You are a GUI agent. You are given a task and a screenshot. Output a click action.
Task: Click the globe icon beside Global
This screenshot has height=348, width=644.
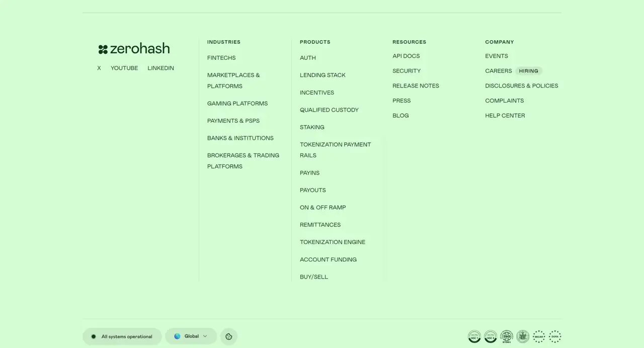177,336
